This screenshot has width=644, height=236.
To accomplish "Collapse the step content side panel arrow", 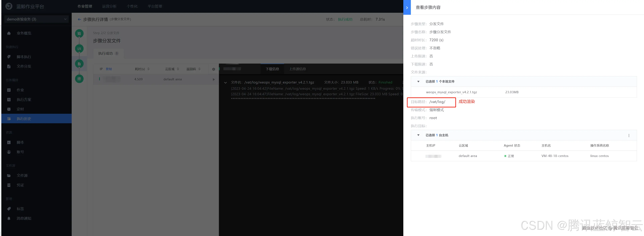I will click(x=407, y=8).
